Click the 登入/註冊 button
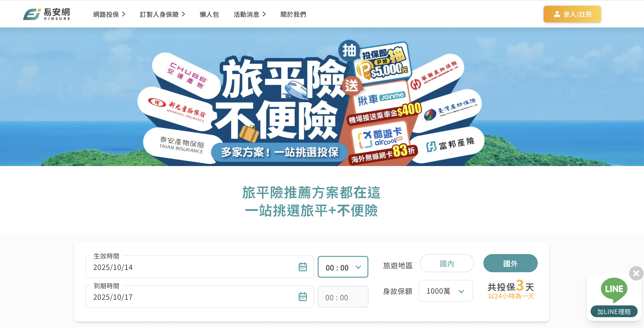The image size is (644, 328). [x=572, y=14]
